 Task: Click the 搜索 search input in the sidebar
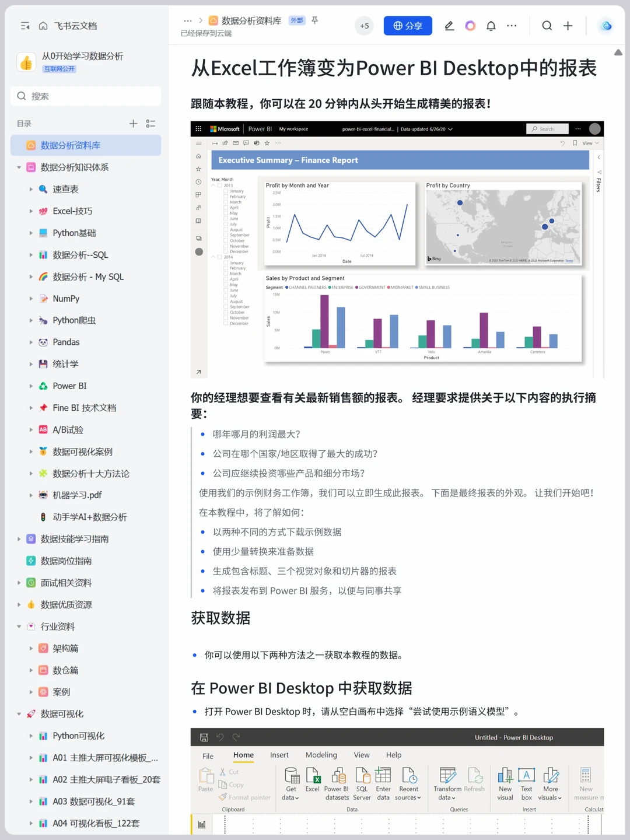point(85,96)
